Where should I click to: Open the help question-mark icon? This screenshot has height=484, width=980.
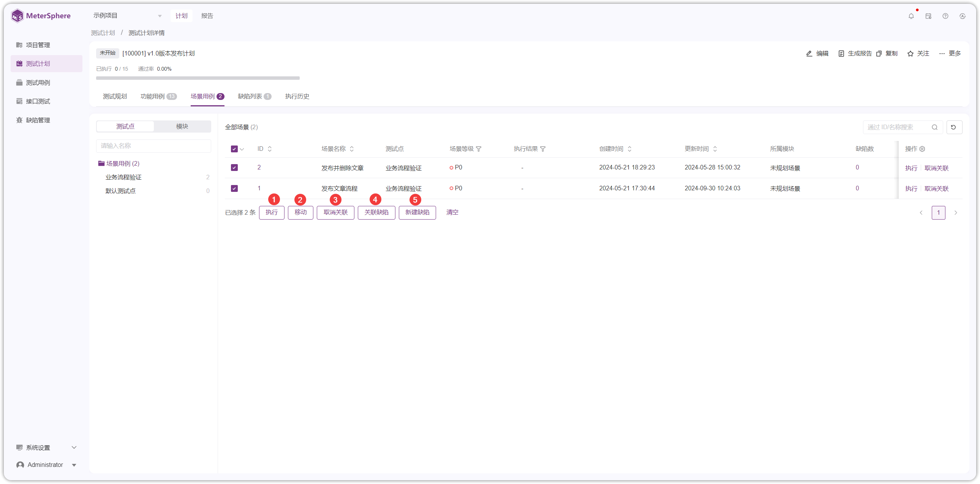945,16
